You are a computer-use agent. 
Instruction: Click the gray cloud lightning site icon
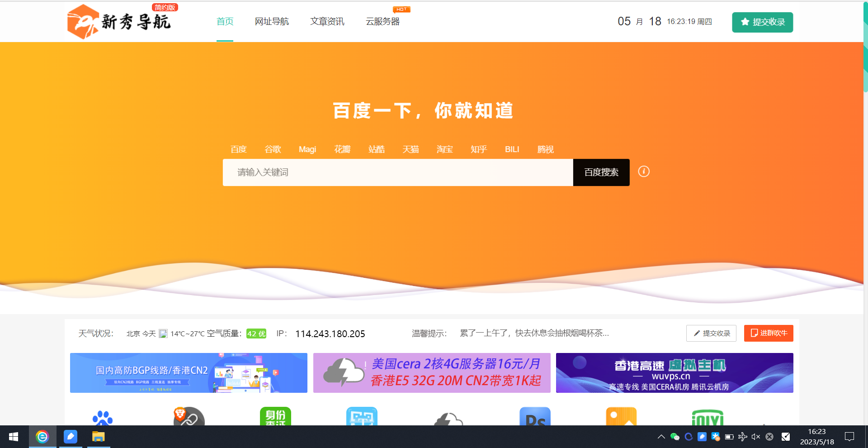point(448,419)
